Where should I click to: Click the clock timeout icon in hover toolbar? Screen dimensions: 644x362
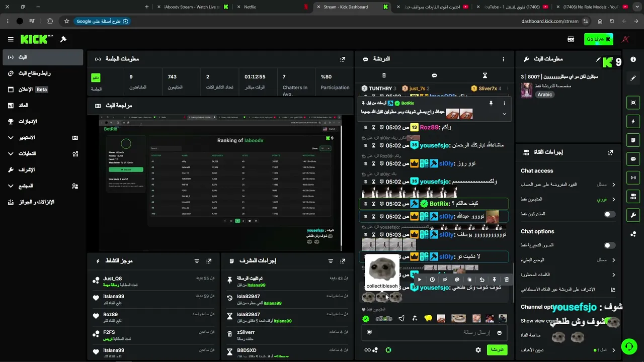(432, 280)
